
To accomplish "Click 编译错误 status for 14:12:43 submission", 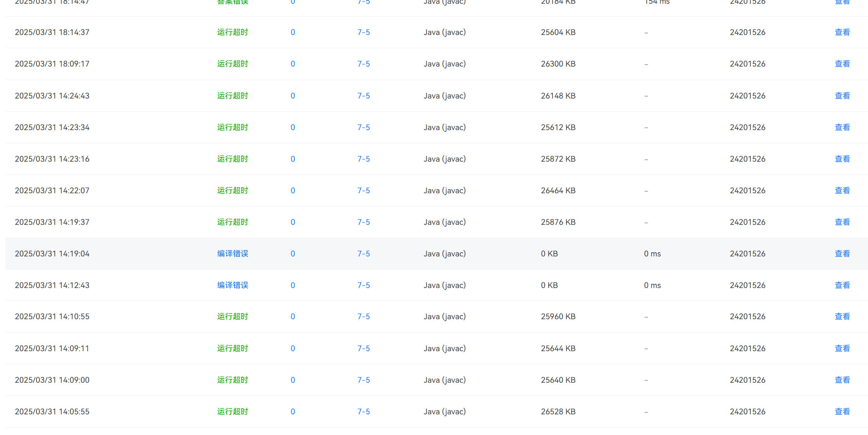I will click(232, 285).
